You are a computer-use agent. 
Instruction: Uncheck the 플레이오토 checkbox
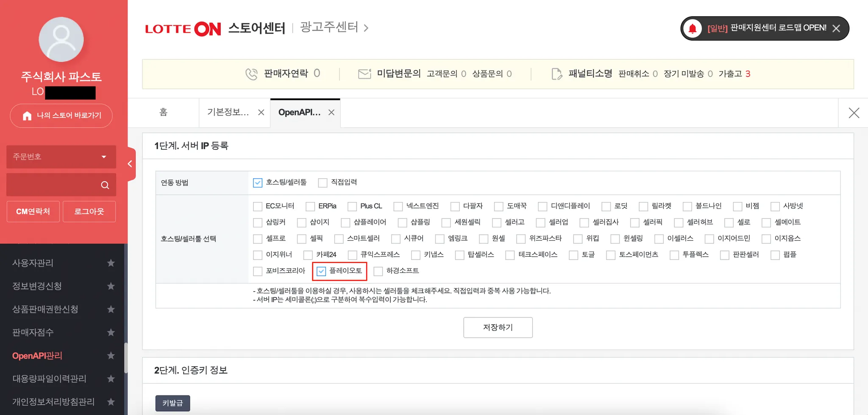point(321,271)
